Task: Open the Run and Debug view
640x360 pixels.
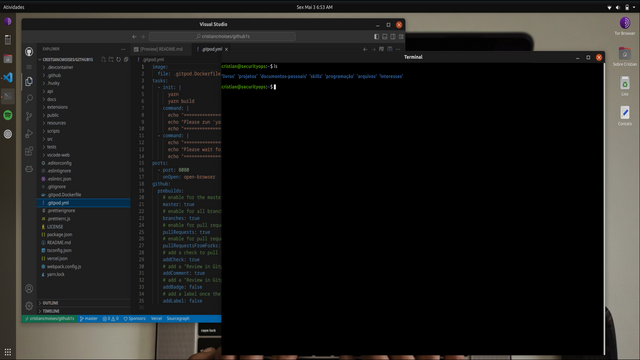Action: [x=29, y=134]
